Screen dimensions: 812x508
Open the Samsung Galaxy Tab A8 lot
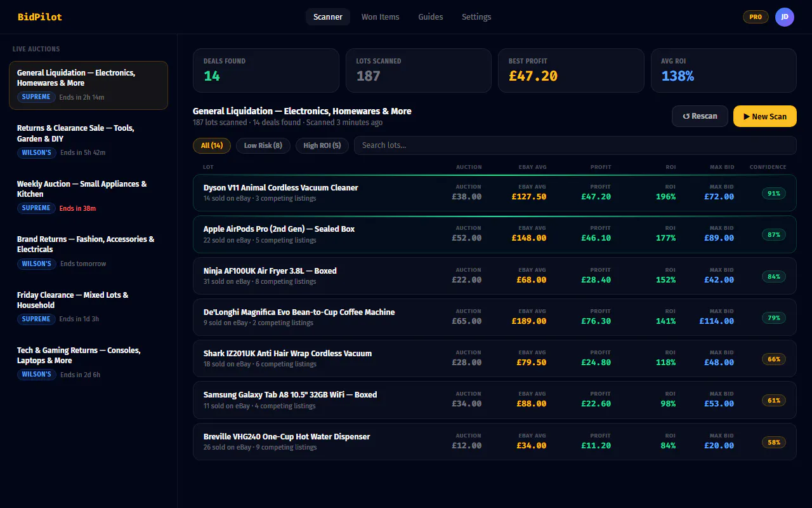[x=495, y=400]
